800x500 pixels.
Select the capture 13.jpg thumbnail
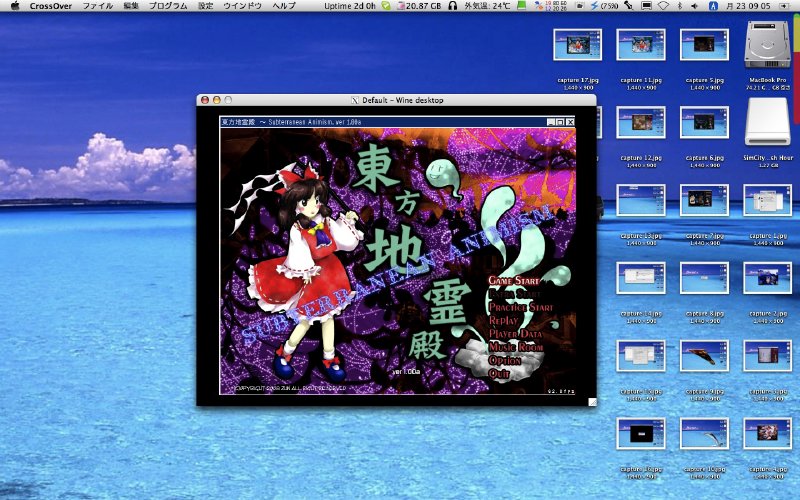(x=641, y=200)
